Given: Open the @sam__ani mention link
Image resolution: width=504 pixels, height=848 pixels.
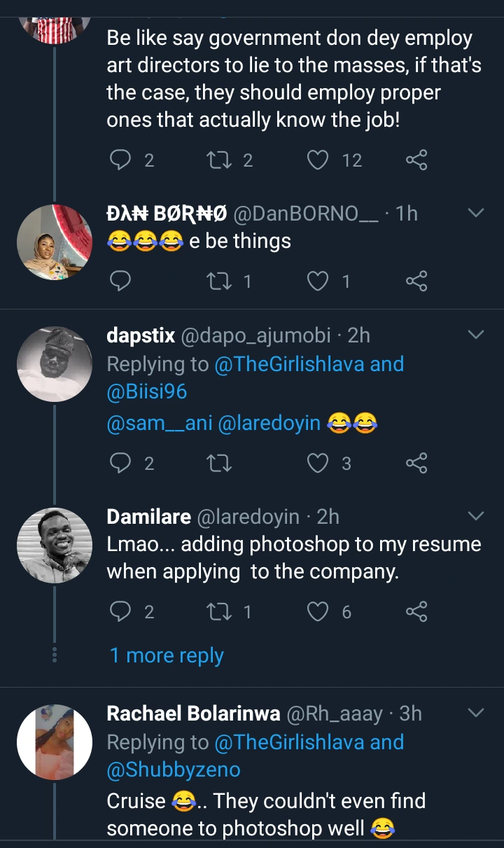Looking at the screenshot, I should click(x=159, y=423).
